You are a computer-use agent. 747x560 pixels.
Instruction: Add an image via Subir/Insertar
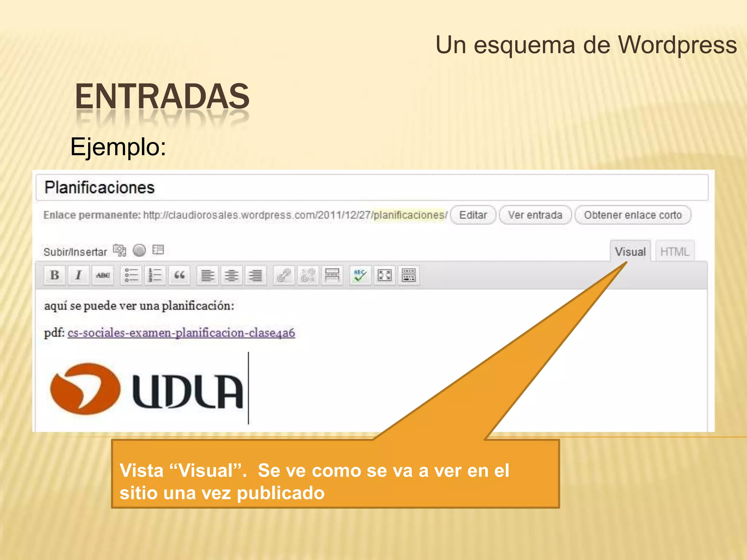click(119, 250)
